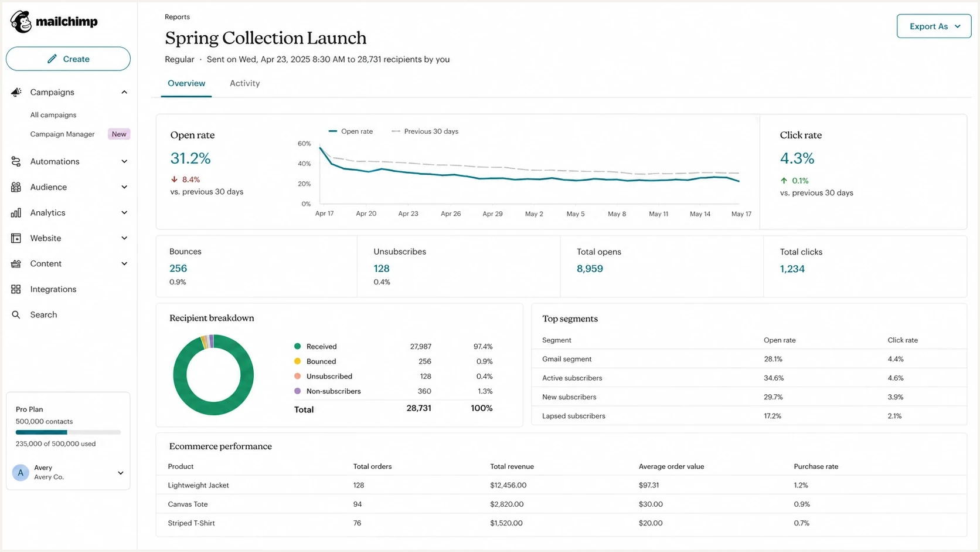Click the Campaigns megaphone icon
Screen dimensions: 980x552
pyautogui.click(x=16, y=92)
